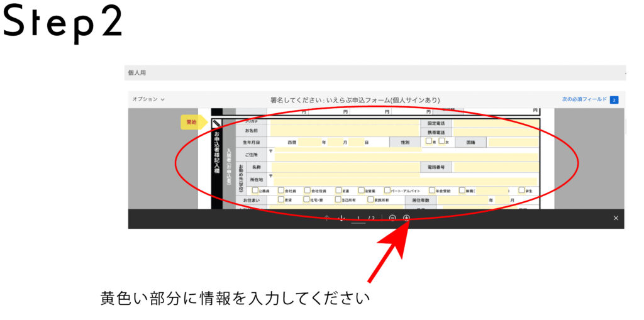
Task: Go to next page with down arrow
Action: [x=341, y=218]
